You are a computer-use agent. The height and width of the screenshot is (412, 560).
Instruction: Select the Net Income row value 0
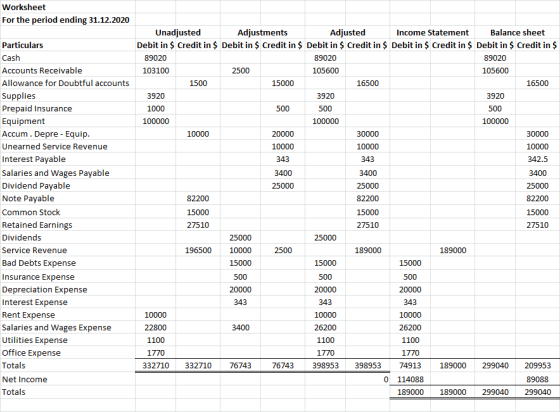(x=386, y=380)
